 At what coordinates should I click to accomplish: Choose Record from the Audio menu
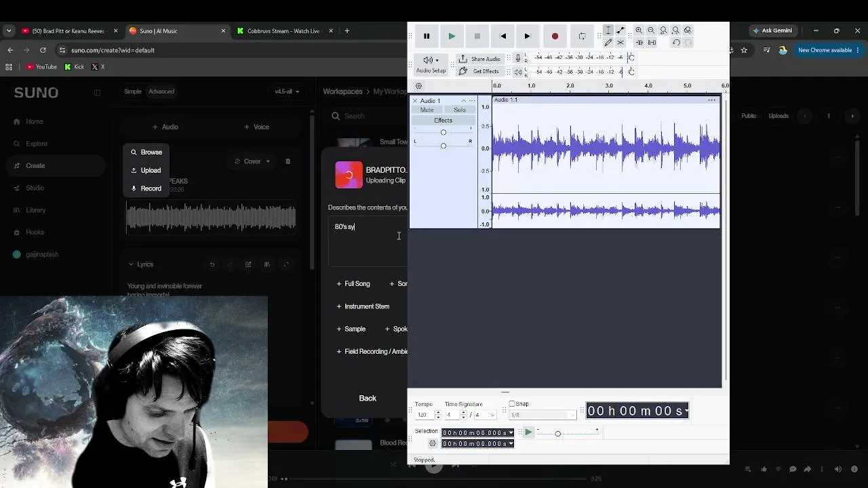146,188
